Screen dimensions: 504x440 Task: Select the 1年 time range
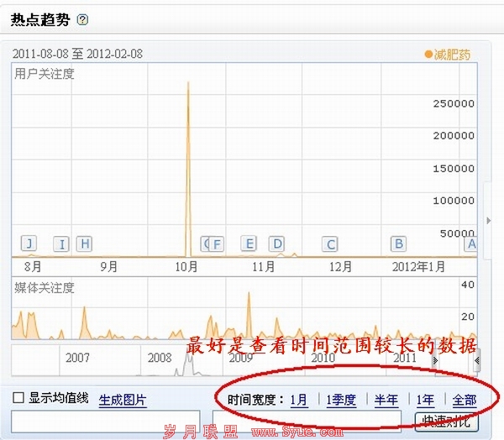tap(425, 401)
